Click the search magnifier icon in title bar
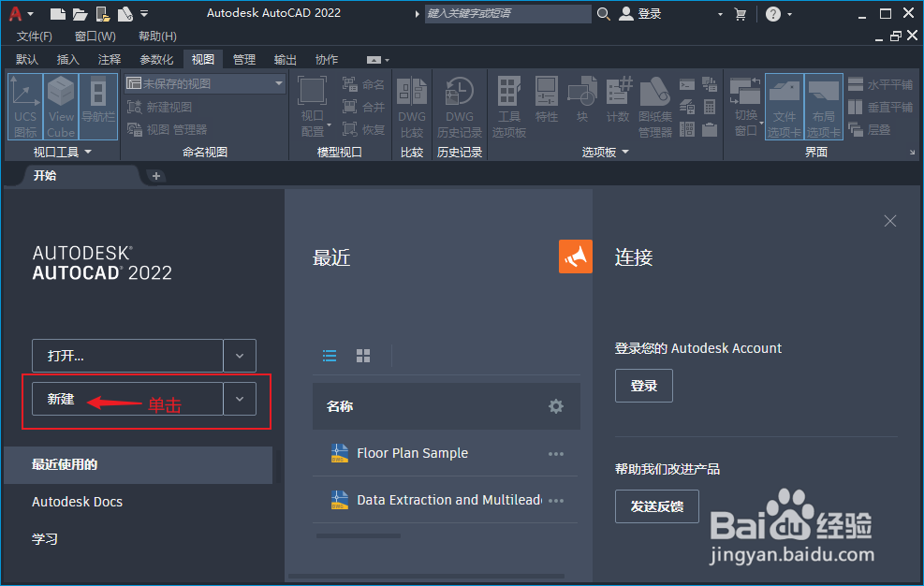 click(x=604, y=13)
